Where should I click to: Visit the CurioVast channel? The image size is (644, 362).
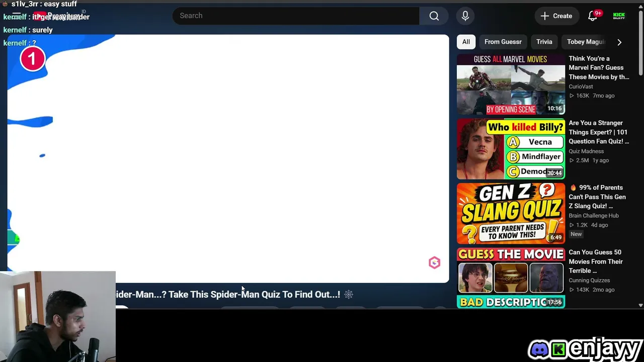[x=581, y=86]
